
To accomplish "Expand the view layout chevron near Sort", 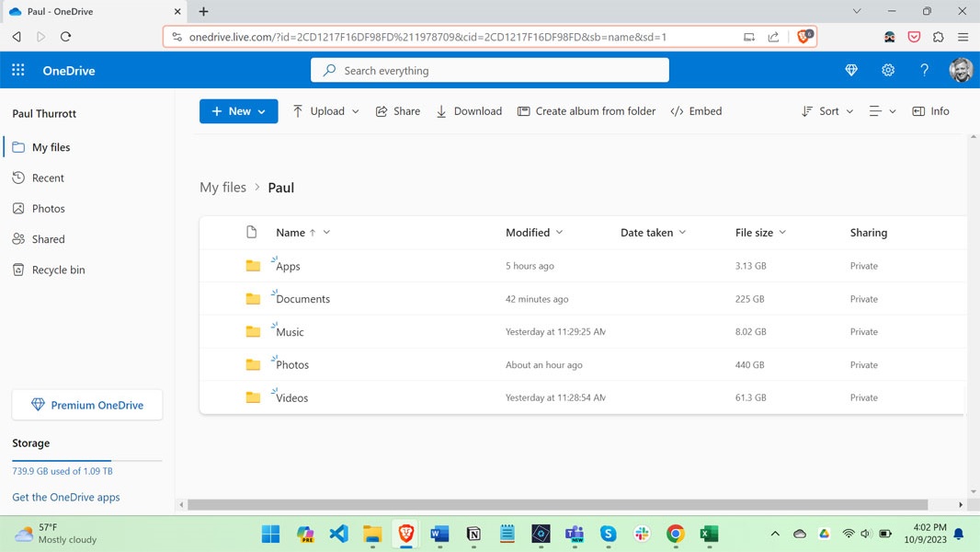I will coord(892,110).
